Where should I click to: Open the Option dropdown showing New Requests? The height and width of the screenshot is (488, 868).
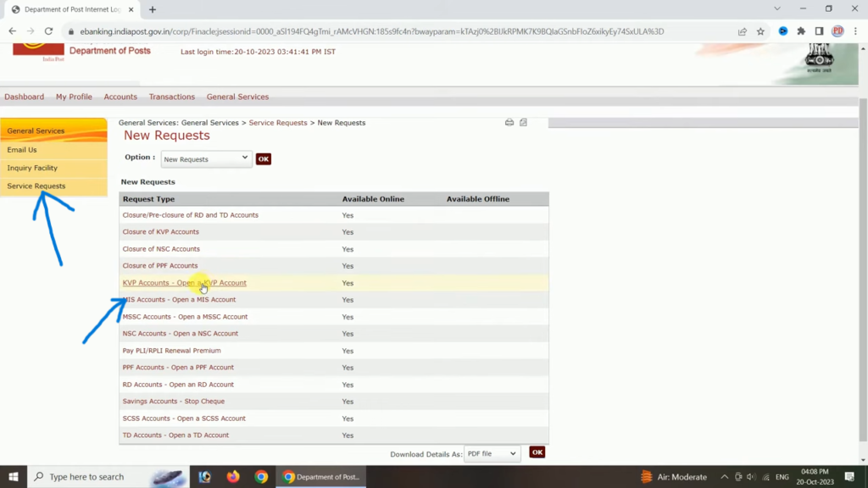(206, 158)
